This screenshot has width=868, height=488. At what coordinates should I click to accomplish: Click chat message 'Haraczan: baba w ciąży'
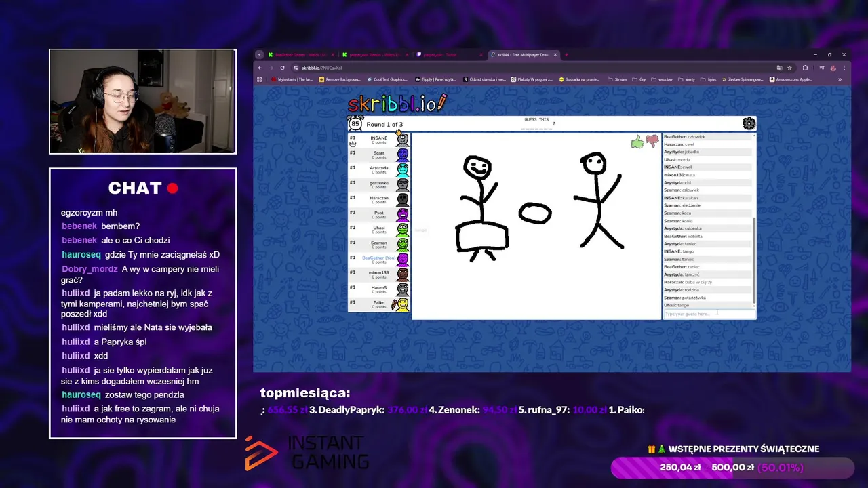point(688,282)
